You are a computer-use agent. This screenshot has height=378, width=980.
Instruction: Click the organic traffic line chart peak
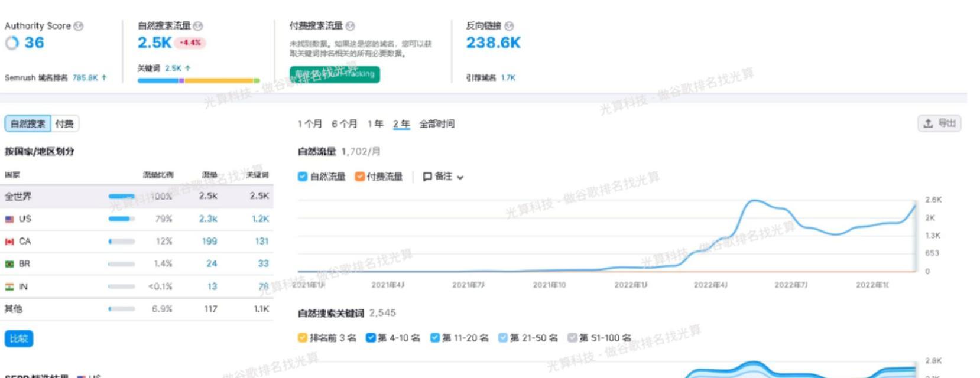pos(754,201)
